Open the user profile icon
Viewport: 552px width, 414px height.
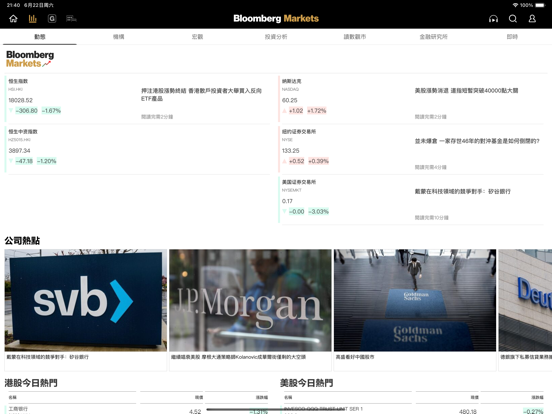coord(532,19)
